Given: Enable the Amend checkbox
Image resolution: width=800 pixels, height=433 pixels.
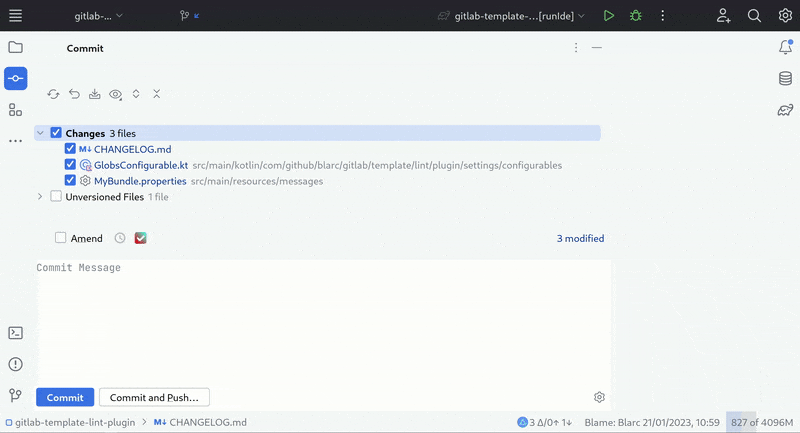Looking at the screenshot, I should (x=60, y=238).
